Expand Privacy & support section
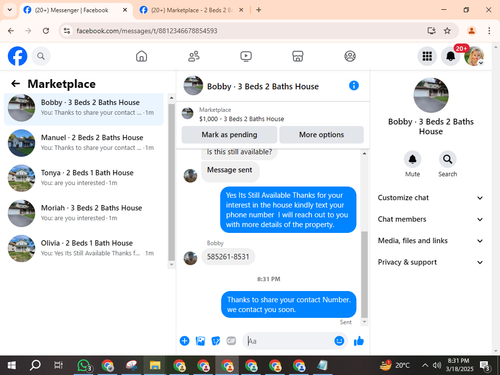 [430, 262]
